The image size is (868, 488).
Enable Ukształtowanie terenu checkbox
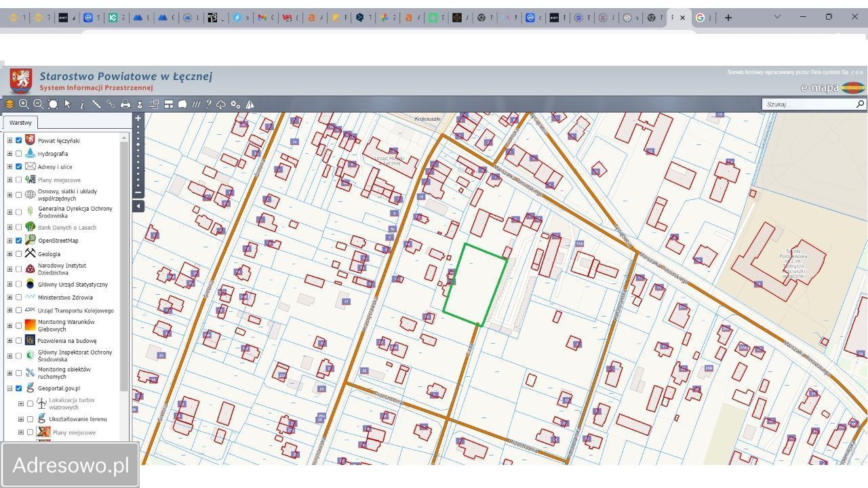30,419
